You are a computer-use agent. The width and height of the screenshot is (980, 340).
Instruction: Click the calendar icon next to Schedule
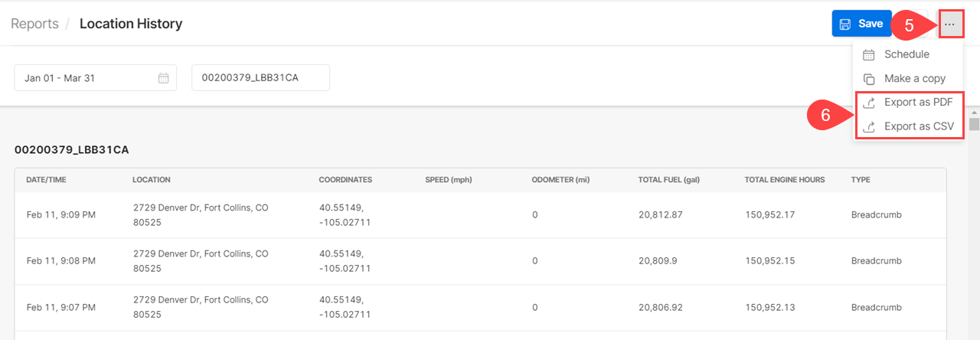(x=869, y=54)
